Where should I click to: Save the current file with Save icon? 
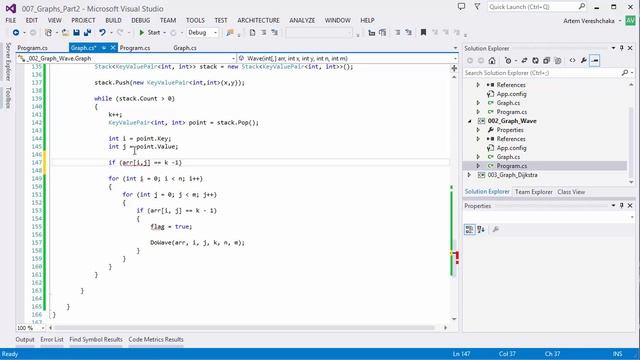coord(76,33)
